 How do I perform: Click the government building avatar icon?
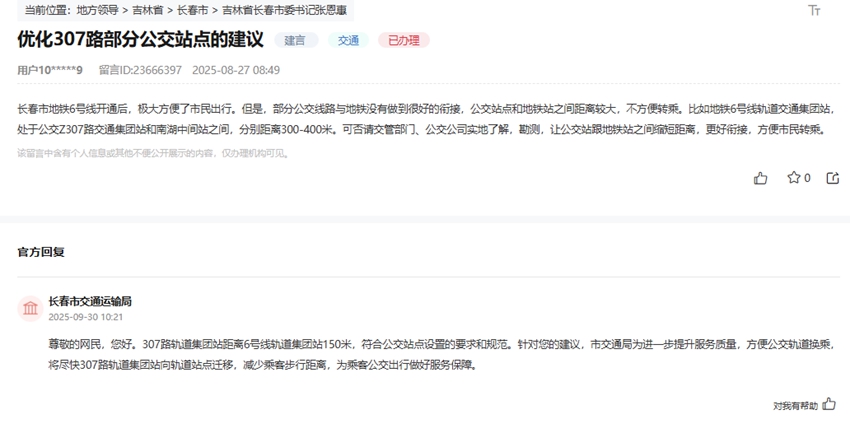tap(31, 308)
